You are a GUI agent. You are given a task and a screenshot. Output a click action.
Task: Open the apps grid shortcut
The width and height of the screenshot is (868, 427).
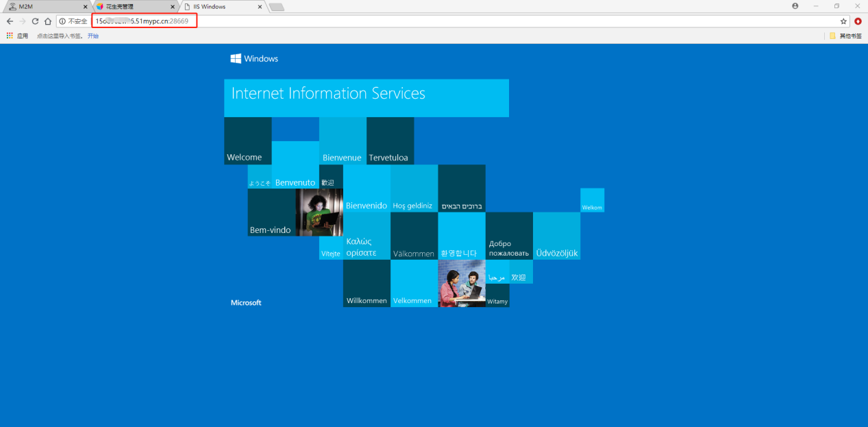pyautogui.click(x=10, y=36)
